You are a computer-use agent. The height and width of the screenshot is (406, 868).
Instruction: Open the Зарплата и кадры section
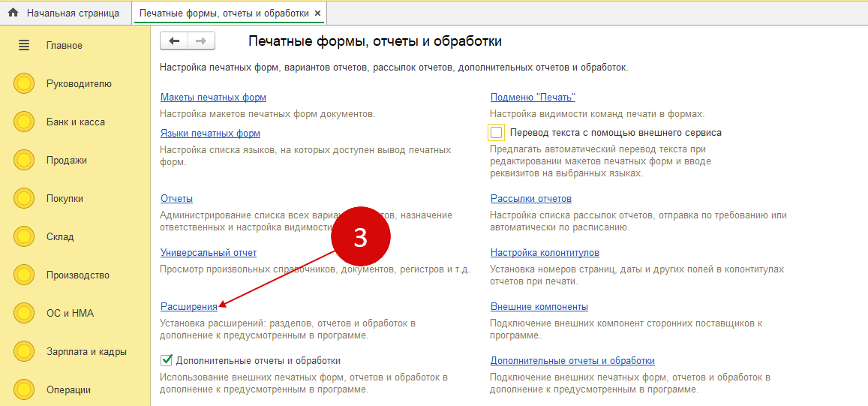coord(86,352)
